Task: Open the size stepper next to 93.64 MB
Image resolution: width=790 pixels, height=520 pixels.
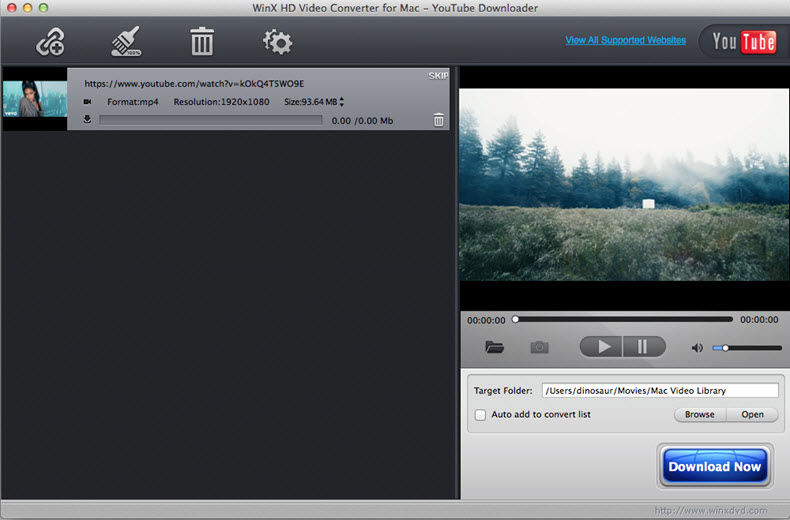Action: (342, 102)
